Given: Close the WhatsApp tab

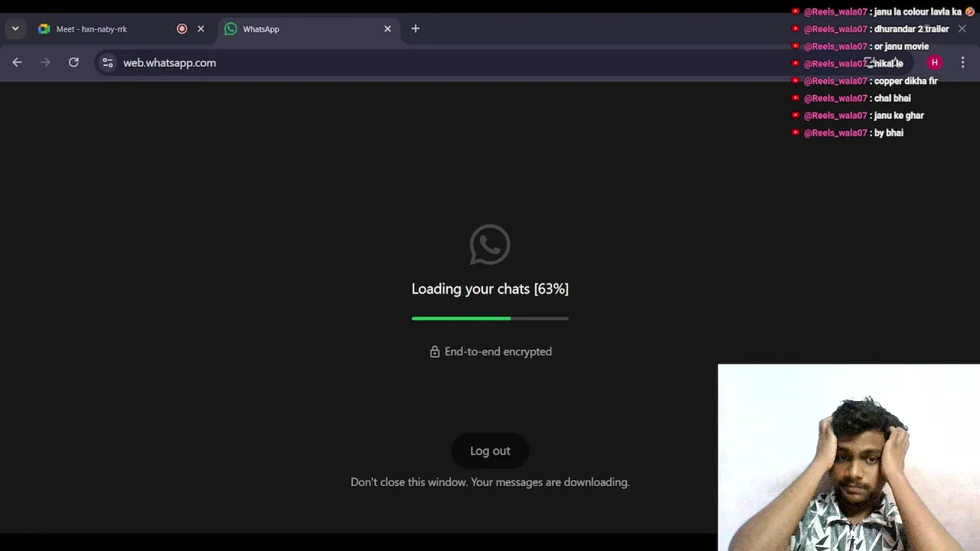Looking at the screenshot, I should tap(387, 29).
